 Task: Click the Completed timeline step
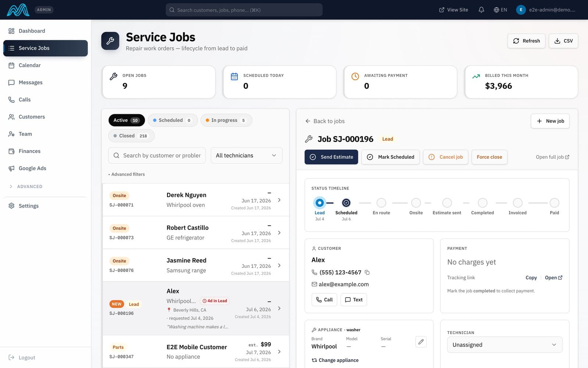click(x=483, y=203)
